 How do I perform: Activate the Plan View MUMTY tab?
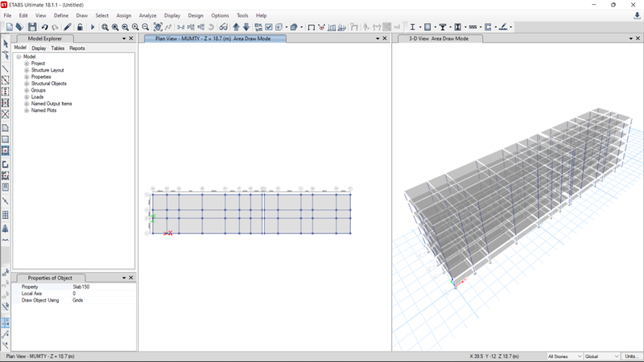pyautogui.click(x=215, y=39)
